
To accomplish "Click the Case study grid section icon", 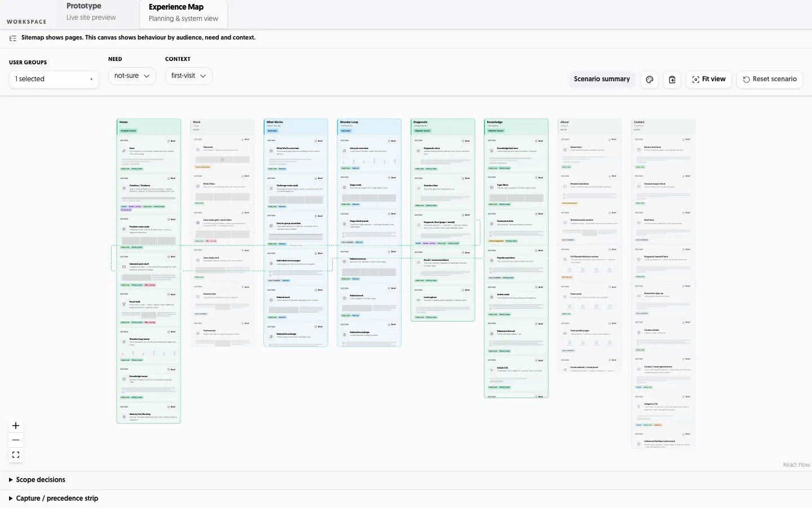I will pyautogui.click(x=198, y=222).
